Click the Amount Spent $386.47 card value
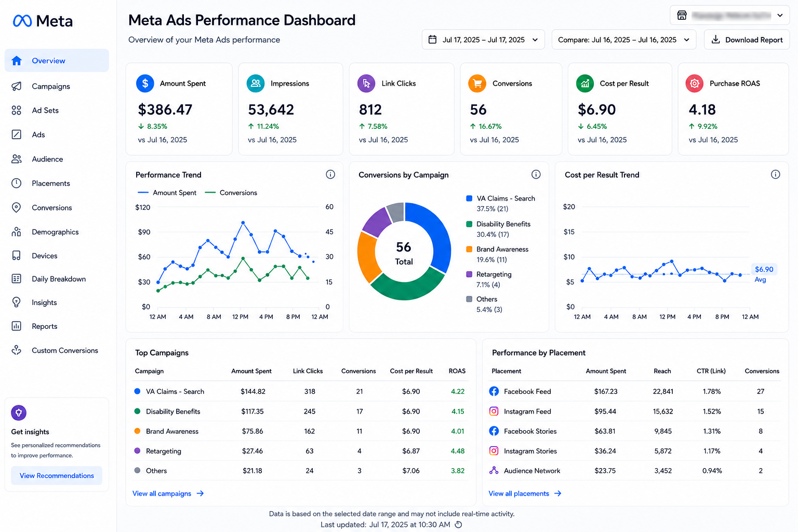 click(x=165, y=110)
